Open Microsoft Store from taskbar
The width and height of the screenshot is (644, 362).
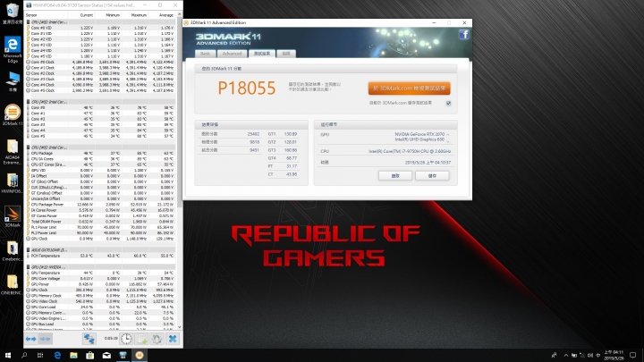point(90,355)
